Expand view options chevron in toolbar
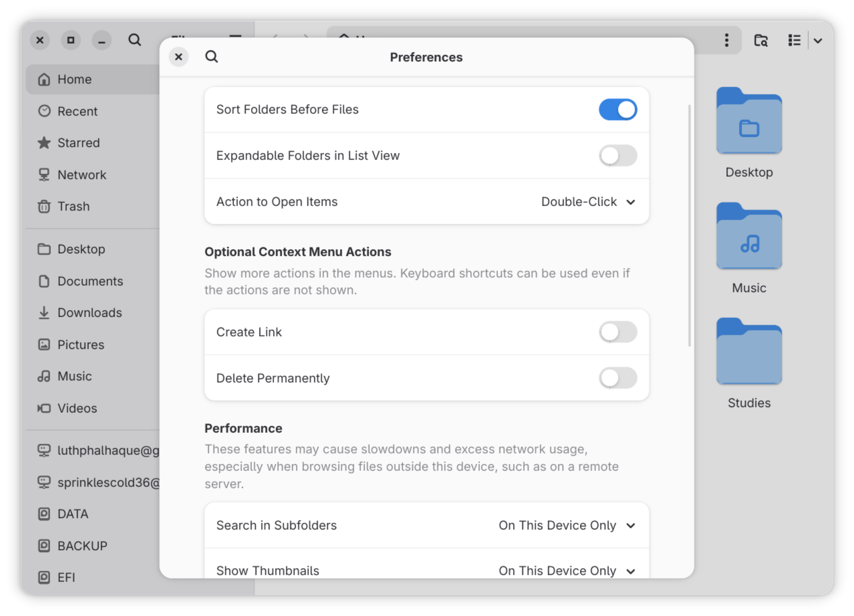This screenshot has height=616, width=854. 818,41
